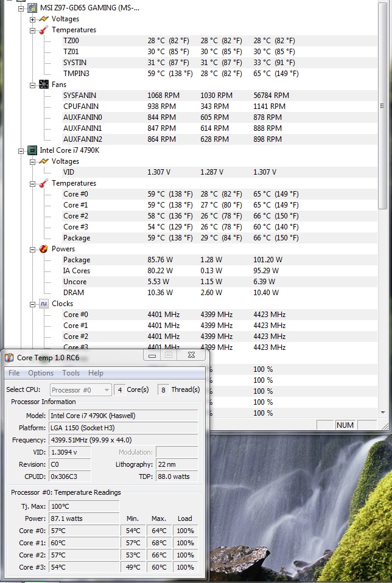The width and height of the screenshot is (392, 583).
Task: Open the File menu in Core Temp
Action: pyautogui.click(x=14, y=373)
